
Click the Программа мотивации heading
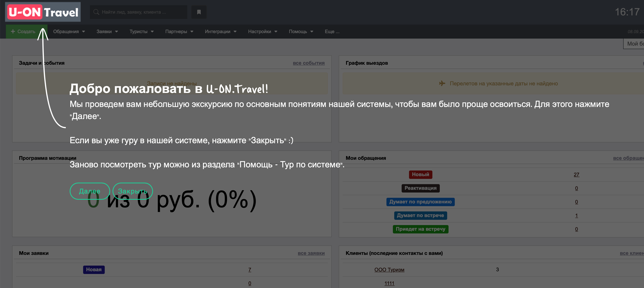tap(48, 158)
